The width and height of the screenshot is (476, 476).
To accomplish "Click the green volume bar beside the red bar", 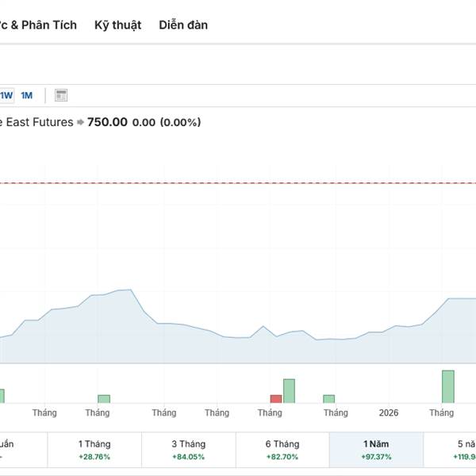I will 289,390.
